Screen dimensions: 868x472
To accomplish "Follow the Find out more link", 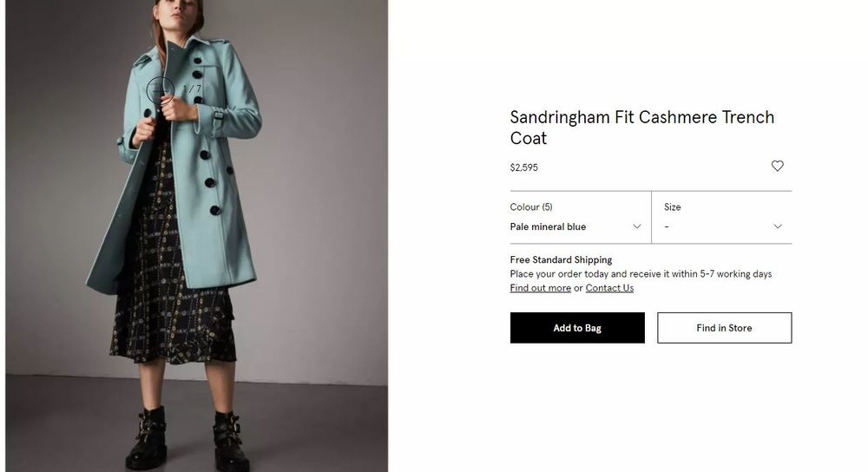I will 540,288.
